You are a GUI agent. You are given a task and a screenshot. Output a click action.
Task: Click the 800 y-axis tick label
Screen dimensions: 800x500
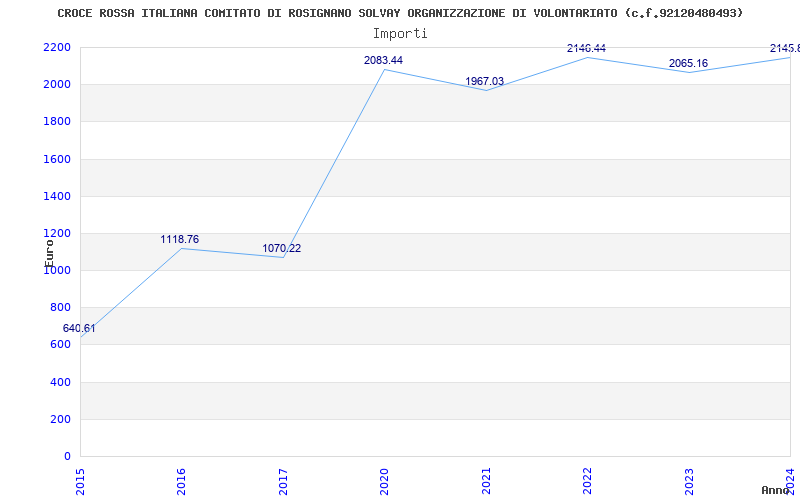(60, 308)
